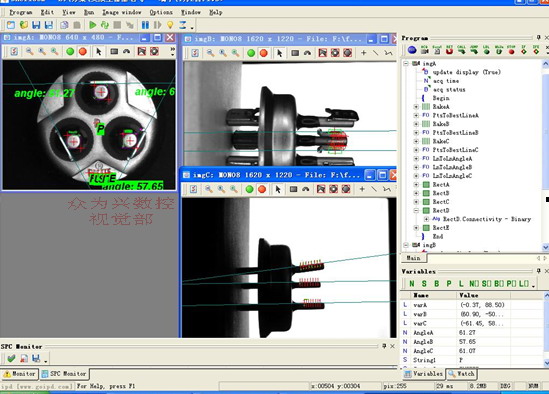Click the Pause icon in main toolbar
Viewport: 549px width, 394px height.
tap(145, 25)
